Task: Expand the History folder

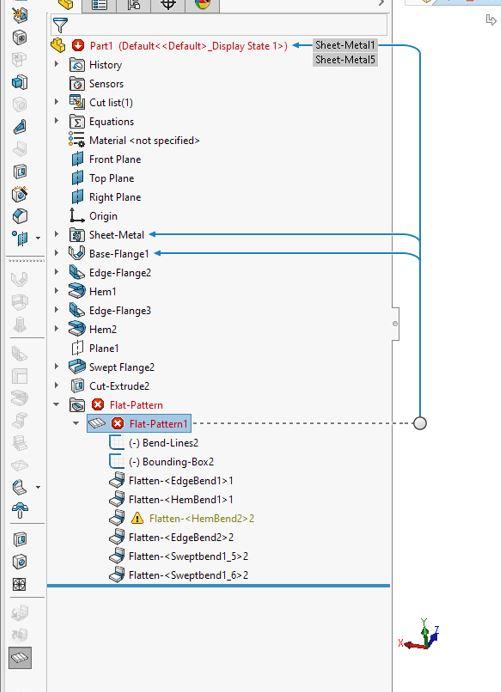Action: click(57, 64)
